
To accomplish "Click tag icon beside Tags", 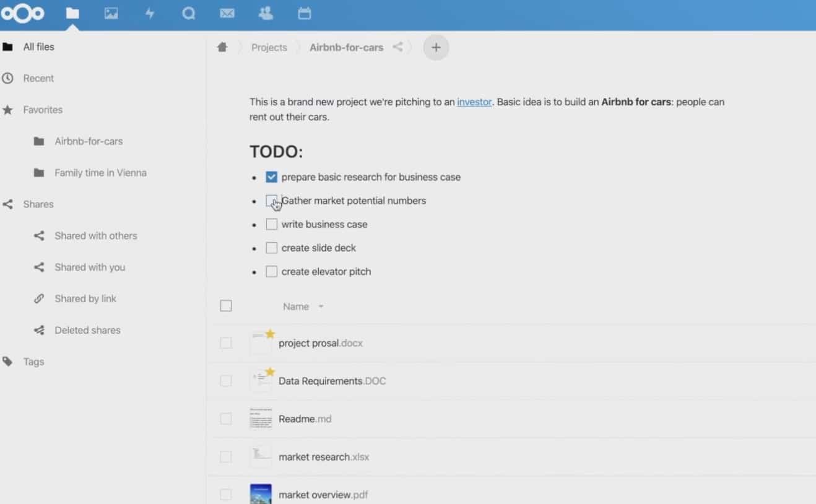I will pos(7,362).
